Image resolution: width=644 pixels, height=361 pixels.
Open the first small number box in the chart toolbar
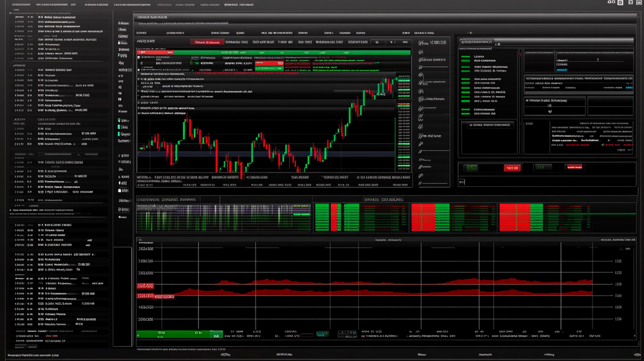click(377, 43)
